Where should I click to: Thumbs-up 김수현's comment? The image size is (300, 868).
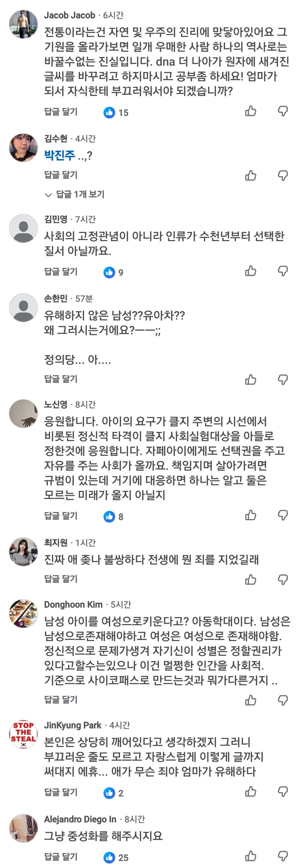click(x=250, y=175)
